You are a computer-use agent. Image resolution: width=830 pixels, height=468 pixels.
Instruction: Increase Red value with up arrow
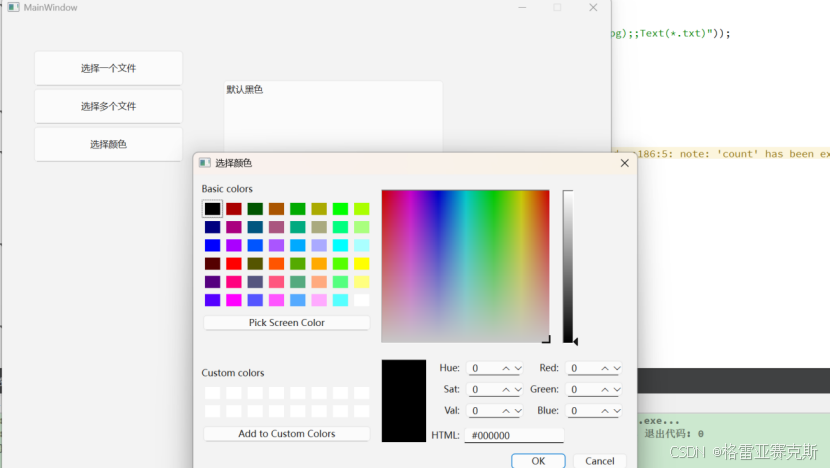tap(605, 368)
